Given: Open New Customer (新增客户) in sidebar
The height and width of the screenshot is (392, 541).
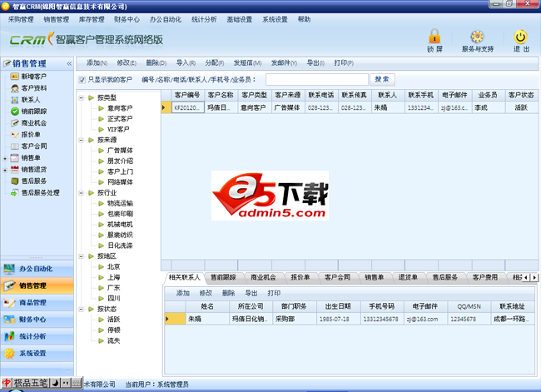Looking at the screenshot, I should pos(33,77).
